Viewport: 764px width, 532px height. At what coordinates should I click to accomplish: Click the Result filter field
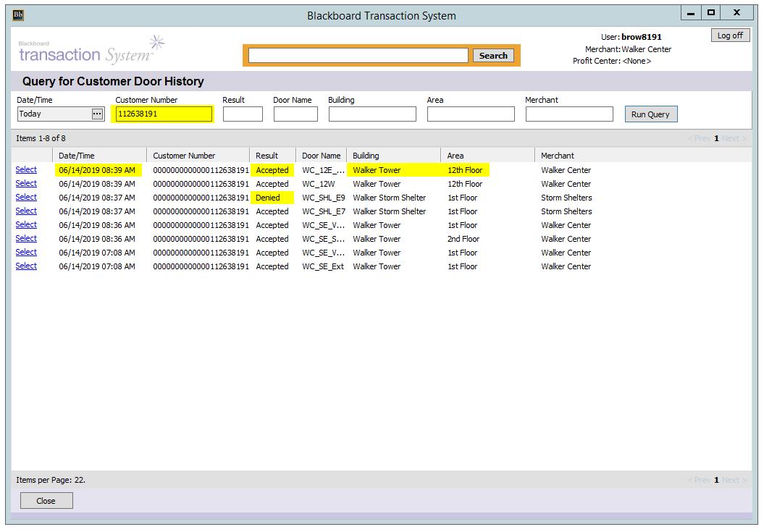243,114
